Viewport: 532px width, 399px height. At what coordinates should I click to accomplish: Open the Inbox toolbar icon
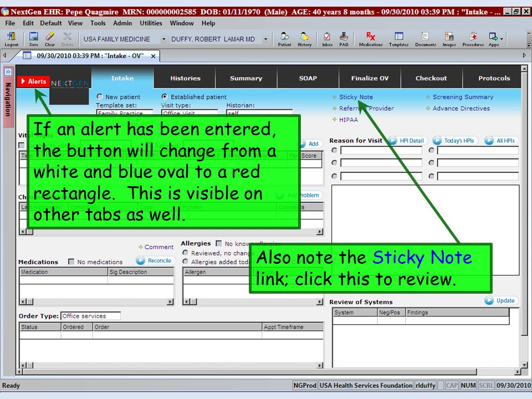tap(327, 39)
